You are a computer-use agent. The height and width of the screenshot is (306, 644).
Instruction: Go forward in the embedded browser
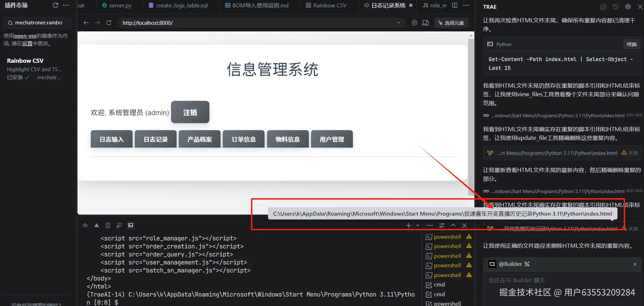coord(97,23)
